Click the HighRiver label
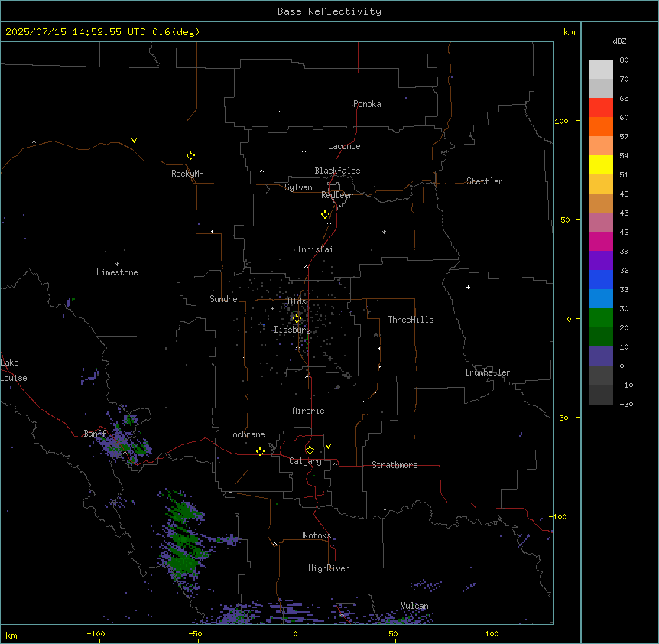 coord(329,568)
